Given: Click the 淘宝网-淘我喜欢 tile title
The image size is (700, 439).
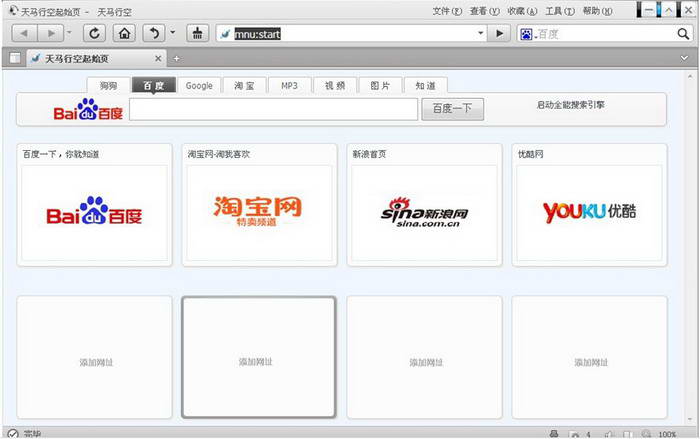Looking at the screenshot, I should coord(219,154).
